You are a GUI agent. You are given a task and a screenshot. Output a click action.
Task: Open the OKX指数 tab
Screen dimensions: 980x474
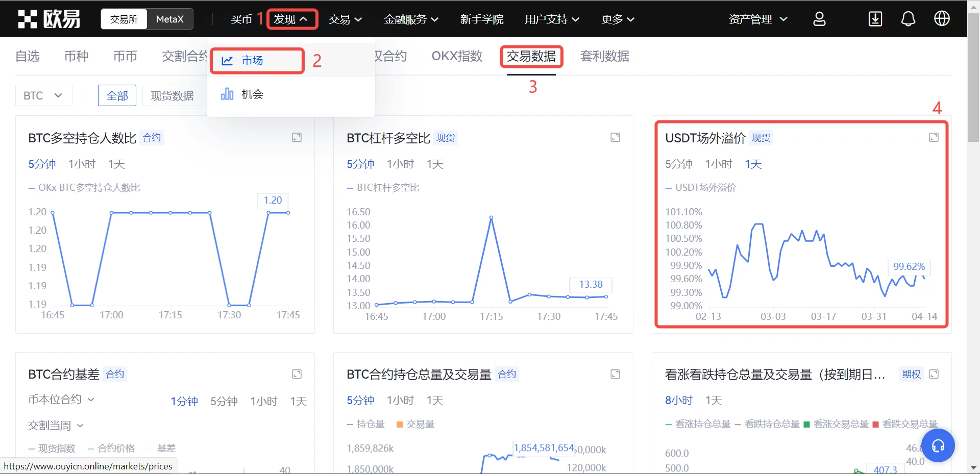pos(457,56)
